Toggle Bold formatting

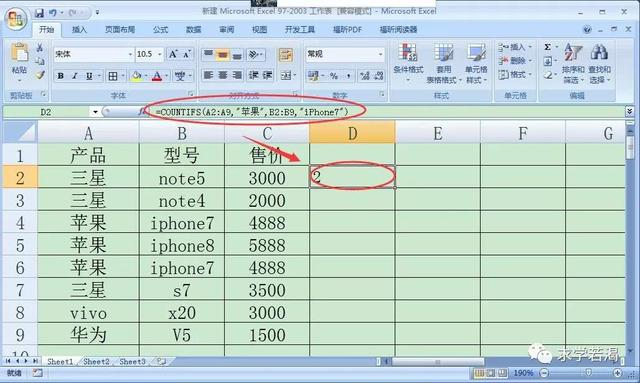[60, 76]
